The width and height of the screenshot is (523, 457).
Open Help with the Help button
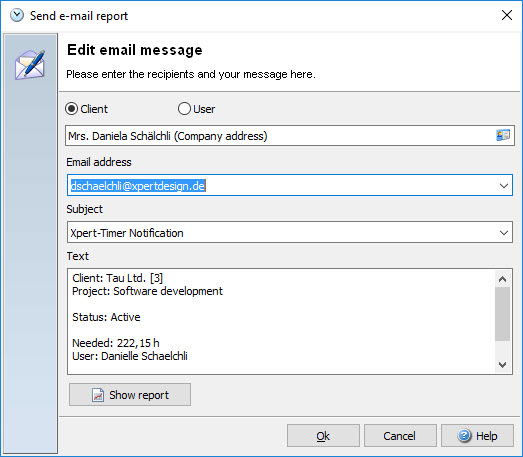click(477, 435)
